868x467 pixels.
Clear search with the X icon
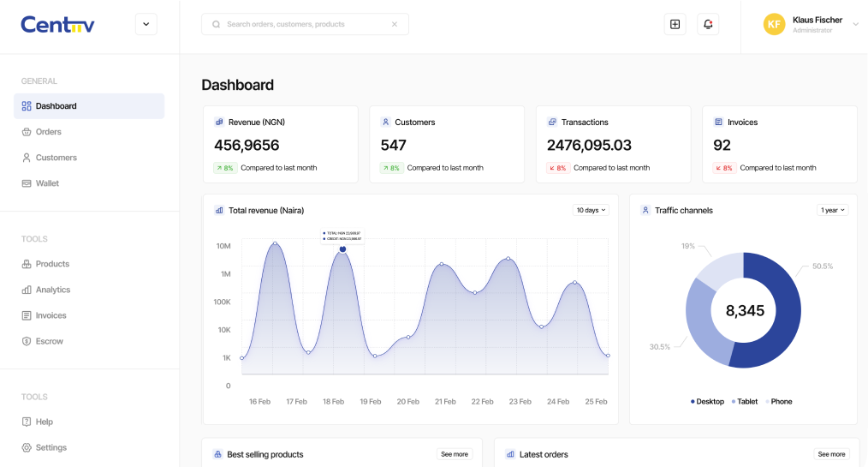(x=395, y=24)
